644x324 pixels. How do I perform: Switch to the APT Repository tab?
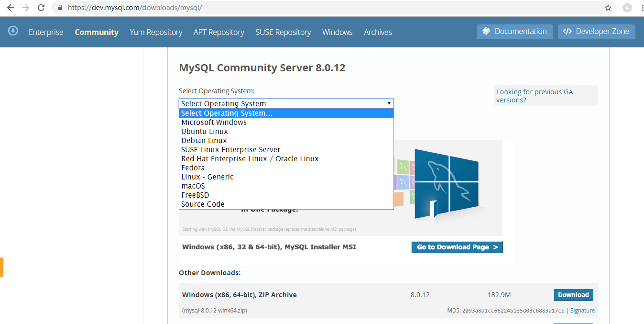click(218, 32)
